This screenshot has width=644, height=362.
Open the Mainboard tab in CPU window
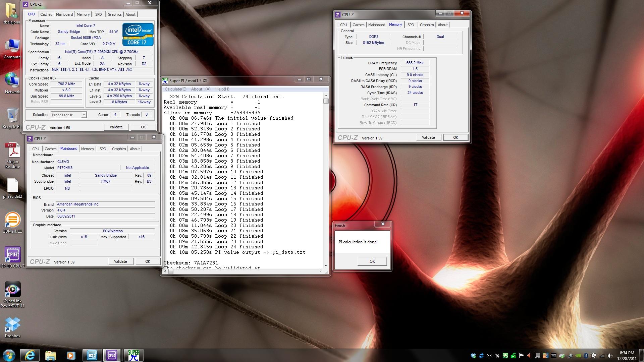(x=64, y=14)
